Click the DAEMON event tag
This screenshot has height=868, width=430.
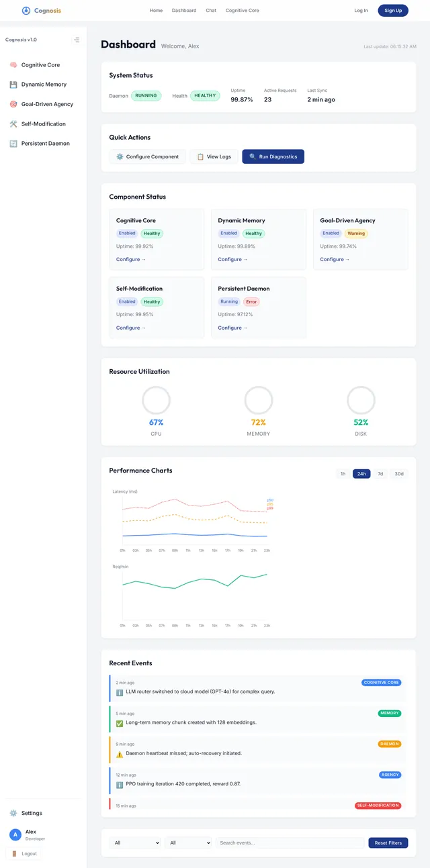(x=390, y=744)
